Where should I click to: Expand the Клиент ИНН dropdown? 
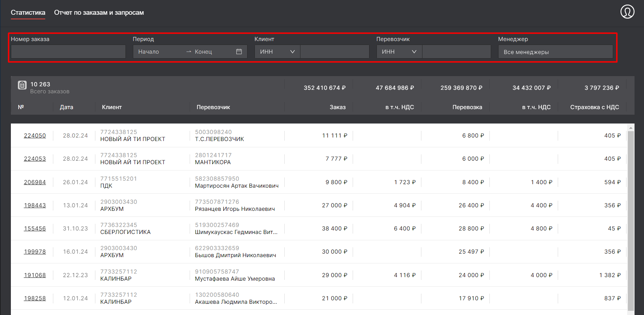tap(277, 52)
